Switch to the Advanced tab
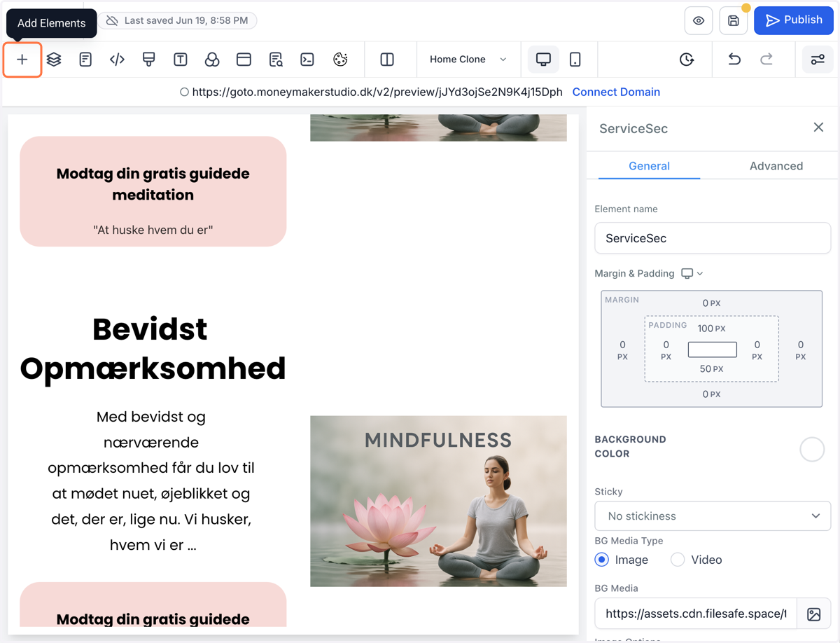The image size is (840, 643). coord(776,166)
